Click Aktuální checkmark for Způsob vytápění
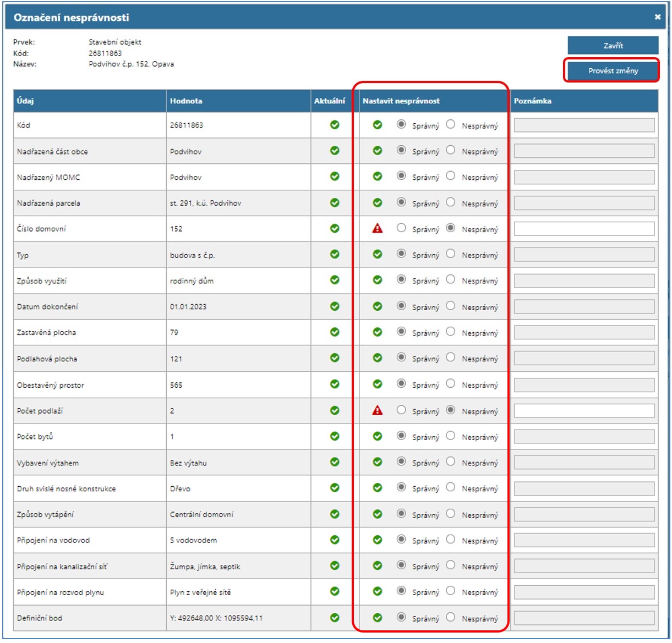This screenshot has width=672, height=643. click(335, 514)
